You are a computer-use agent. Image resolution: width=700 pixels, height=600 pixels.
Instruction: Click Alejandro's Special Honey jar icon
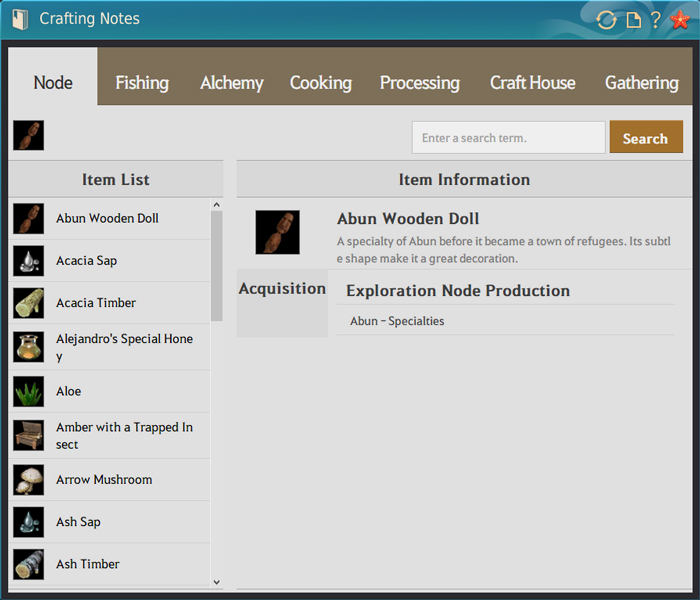28,347
